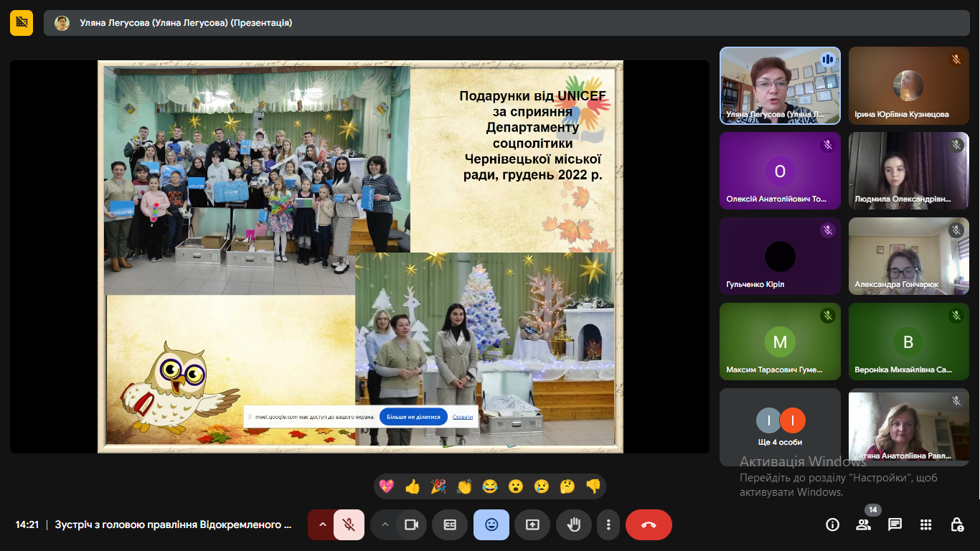The height and width of the screenshot is (551, 980).
Task: Raise your hand
Action: 573,524
